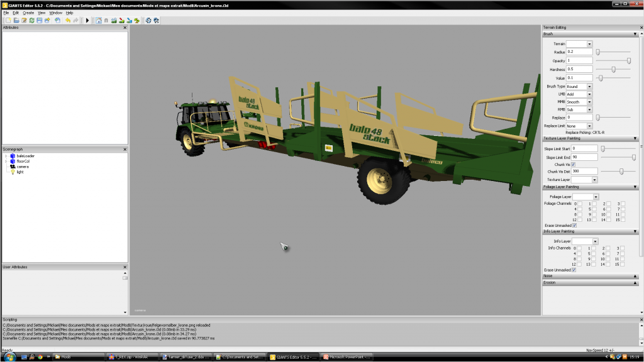Toggle Erase Unmasked under Info Layer Painting

pyautogui.click(x=574, y=270)
